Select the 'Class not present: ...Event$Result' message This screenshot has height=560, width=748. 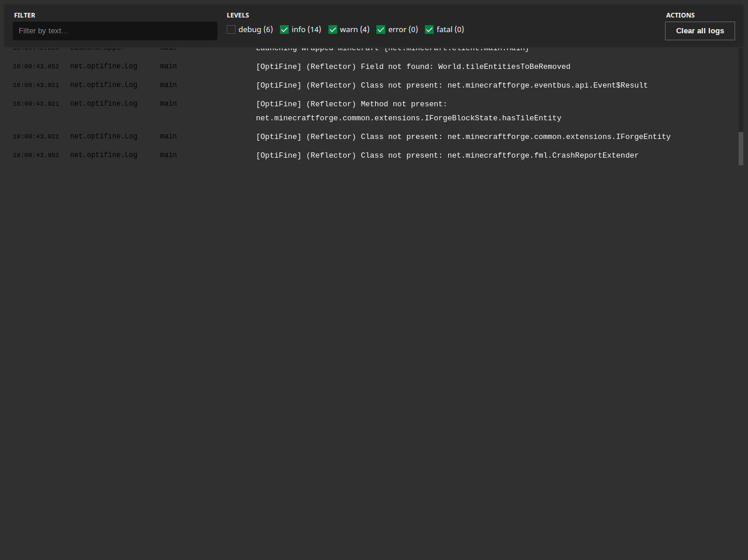(x=452, y=85)
